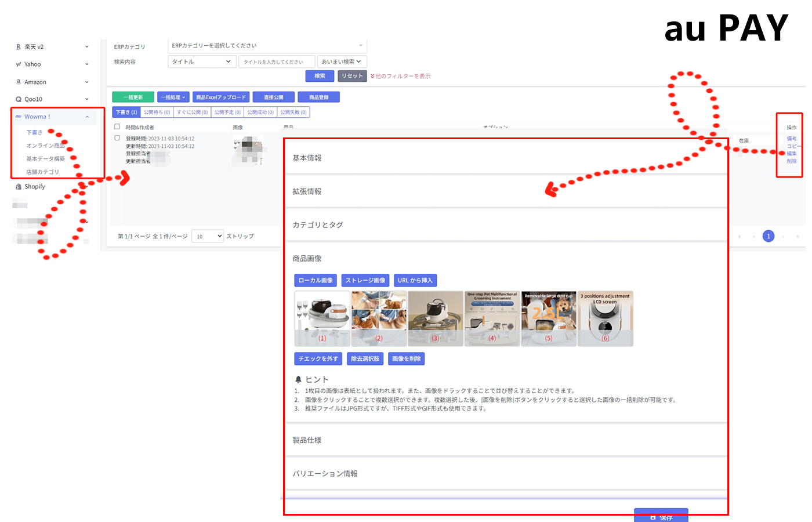Click the URL から挿入 button

pyautogui.click(x=415, y=281)
